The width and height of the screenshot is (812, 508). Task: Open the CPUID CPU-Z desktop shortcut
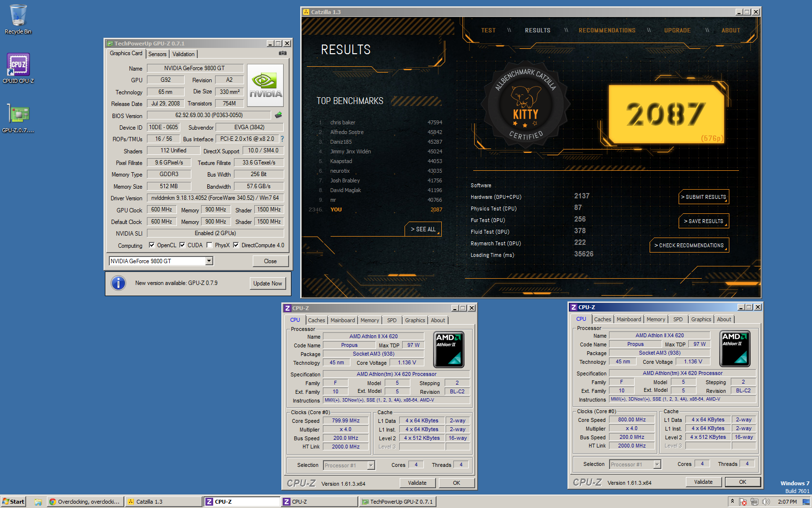pos(18,68)
